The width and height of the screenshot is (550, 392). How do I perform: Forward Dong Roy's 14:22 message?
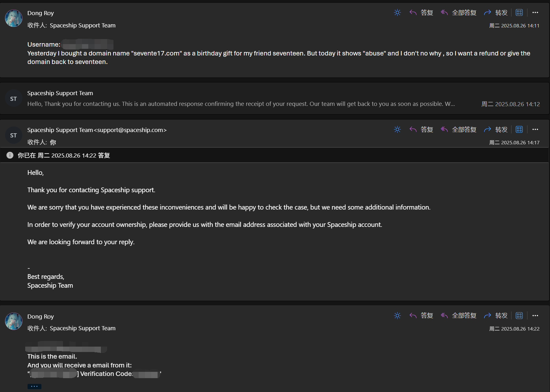[x=496, y=315]
